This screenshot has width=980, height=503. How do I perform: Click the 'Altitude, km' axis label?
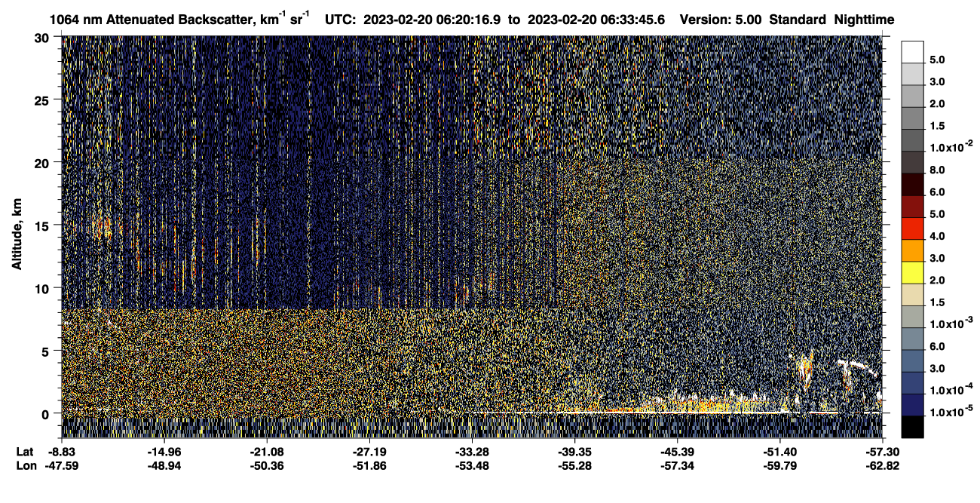pos(17,236)
